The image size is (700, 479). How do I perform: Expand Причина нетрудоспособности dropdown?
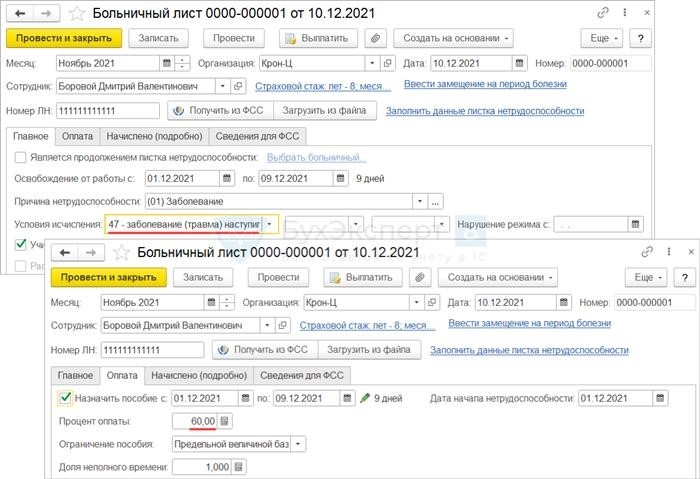pos(420,201)
